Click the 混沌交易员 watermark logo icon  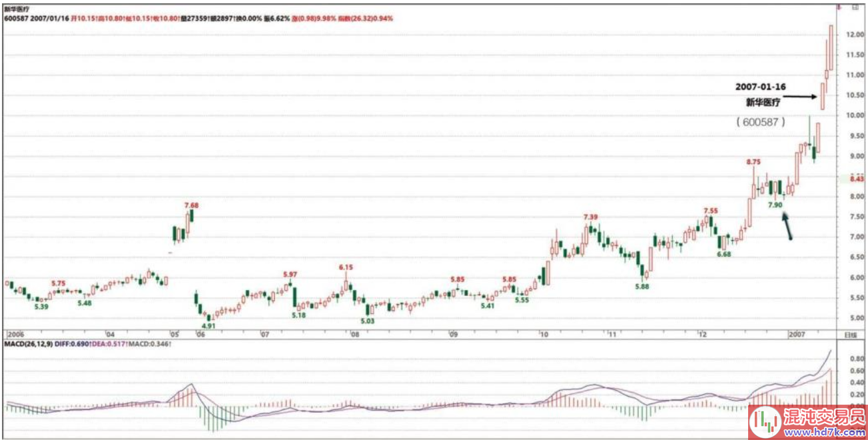tap(764, 422)
